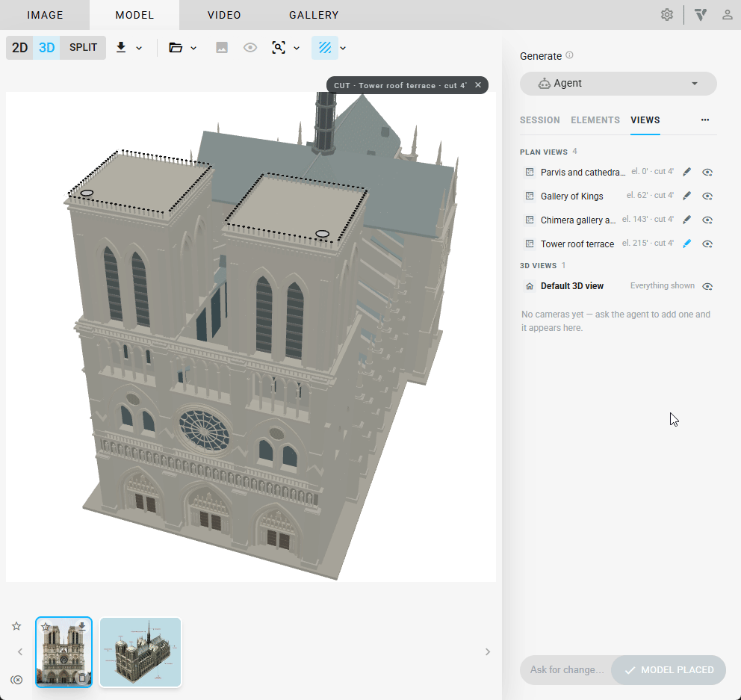Click the V logo icon in header

coord(701,15)
